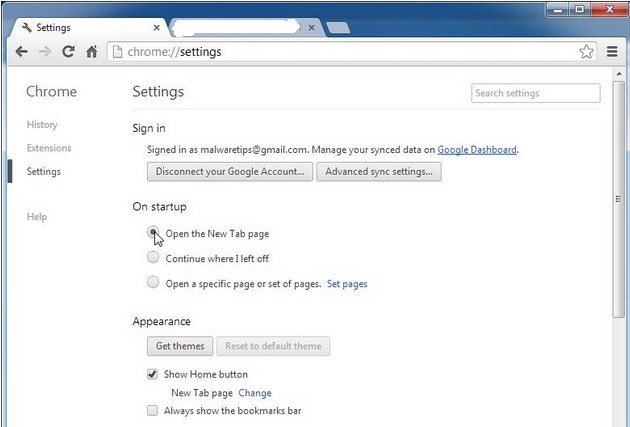Close the Settings tab

click(x=157, y=28)
